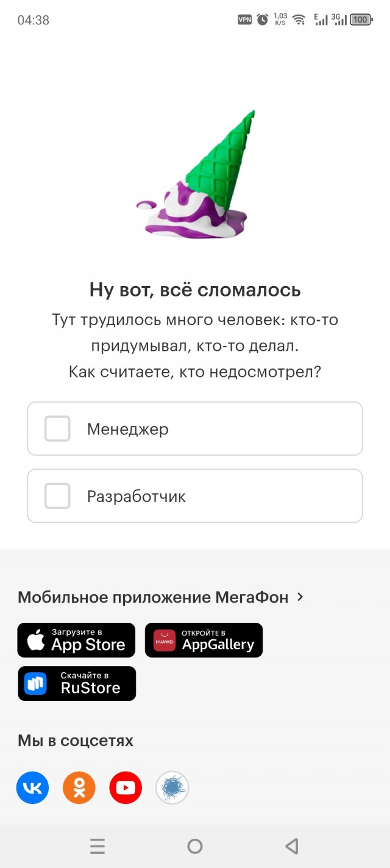Check the Менеджер checkbox
The image size is (390, 868).
tap(56, 428)
